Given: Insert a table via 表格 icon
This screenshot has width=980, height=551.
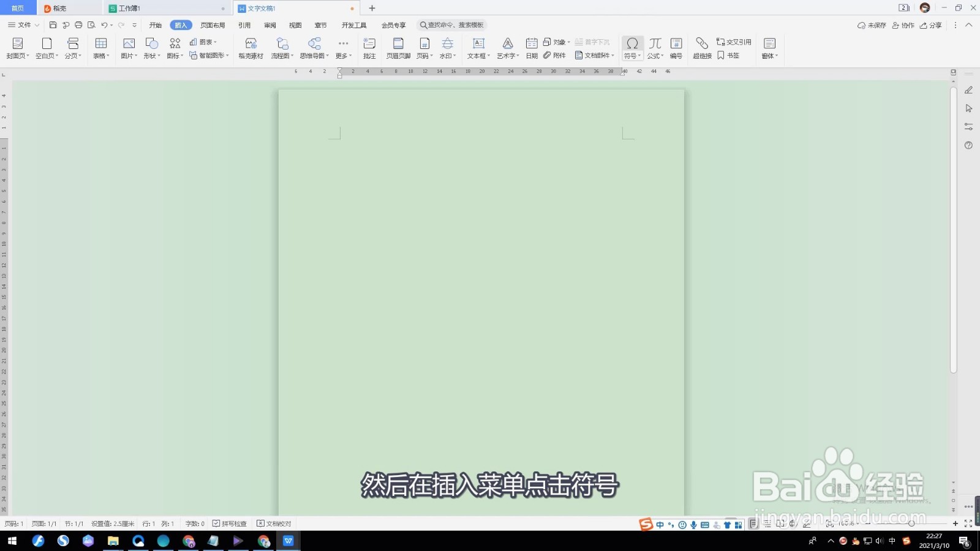Looking at the screenshot, I should pos(100,48).
